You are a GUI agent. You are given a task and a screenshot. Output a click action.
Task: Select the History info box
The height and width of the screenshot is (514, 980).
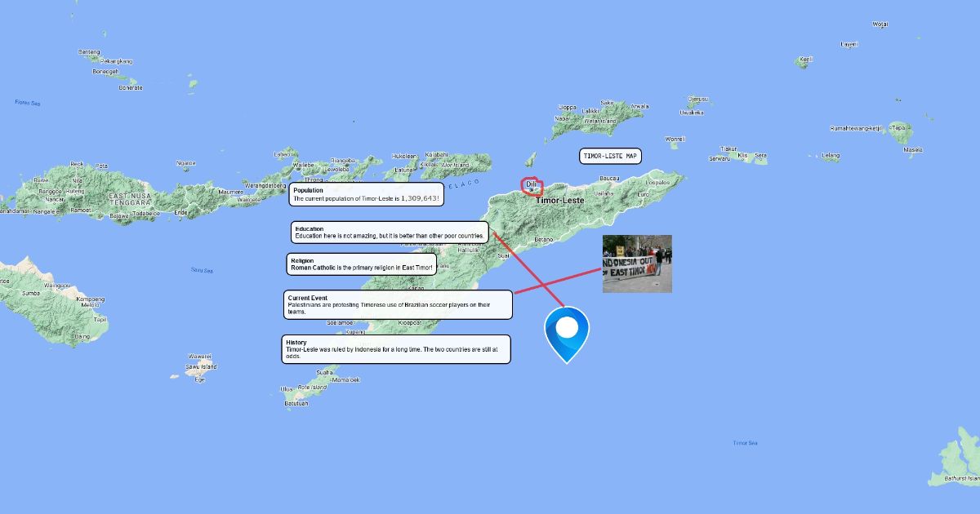coord(396,349)
